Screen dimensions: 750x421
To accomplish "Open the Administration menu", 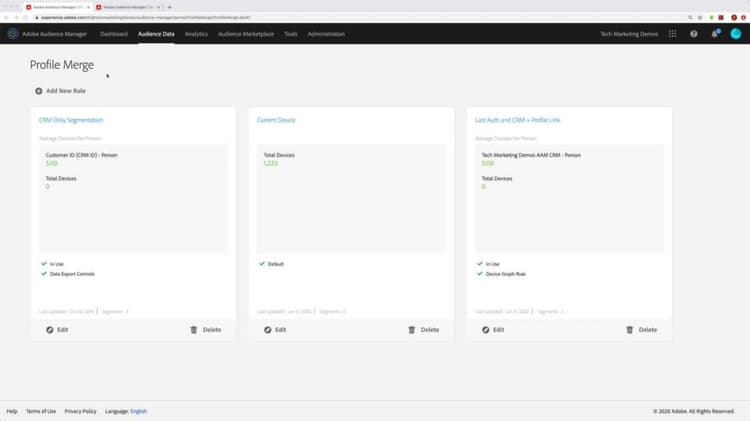I will click(x=326, y=34).
